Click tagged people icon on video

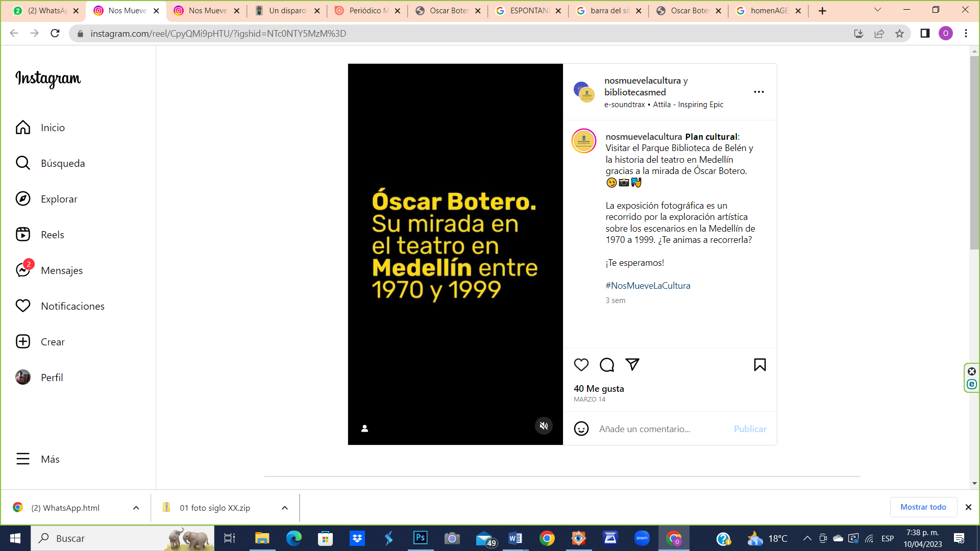point(364,429)
